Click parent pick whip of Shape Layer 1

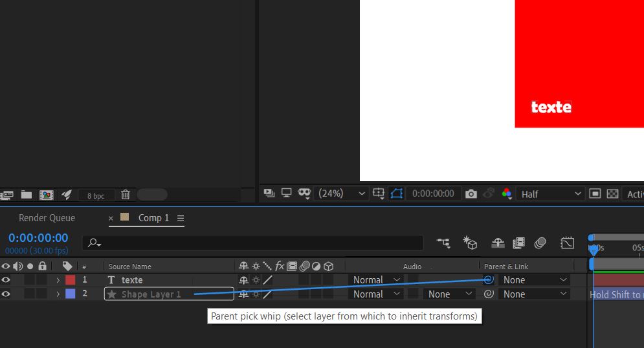pos(488,294)
